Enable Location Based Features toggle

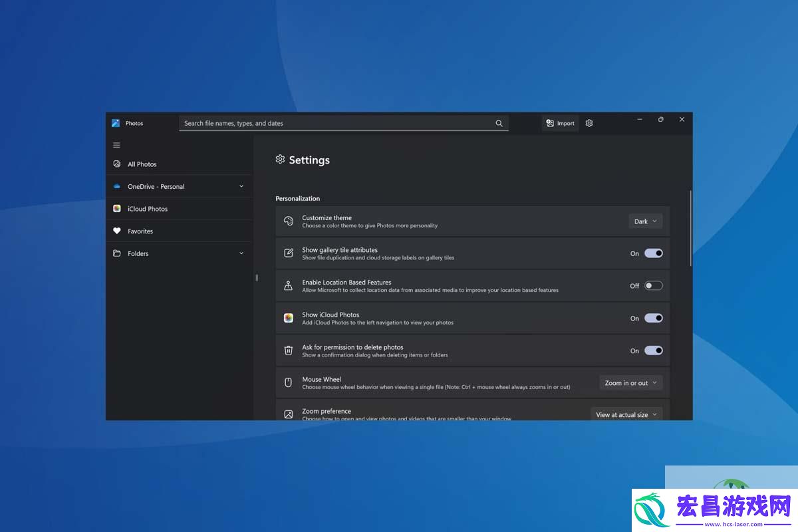(x=654, y=286)
